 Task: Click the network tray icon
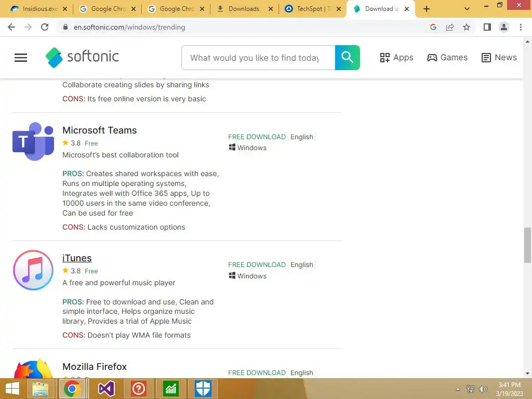click(471, 389)
